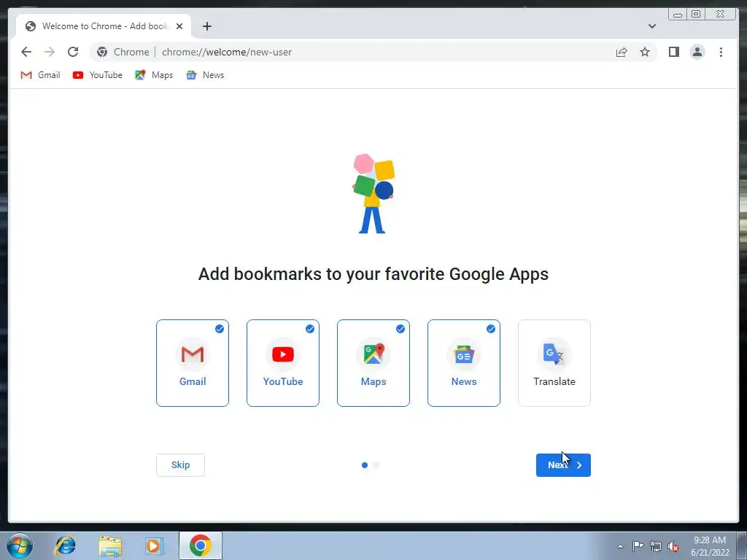
Task: Click the blue Next button
Action: 563,464
